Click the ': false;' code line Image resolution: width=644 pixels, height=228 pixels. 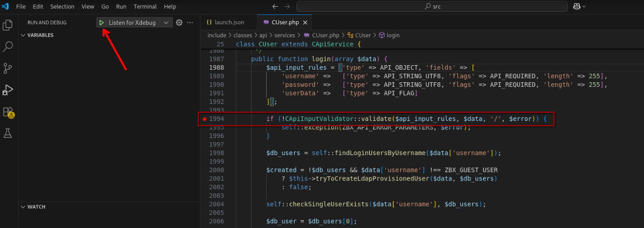297,187
